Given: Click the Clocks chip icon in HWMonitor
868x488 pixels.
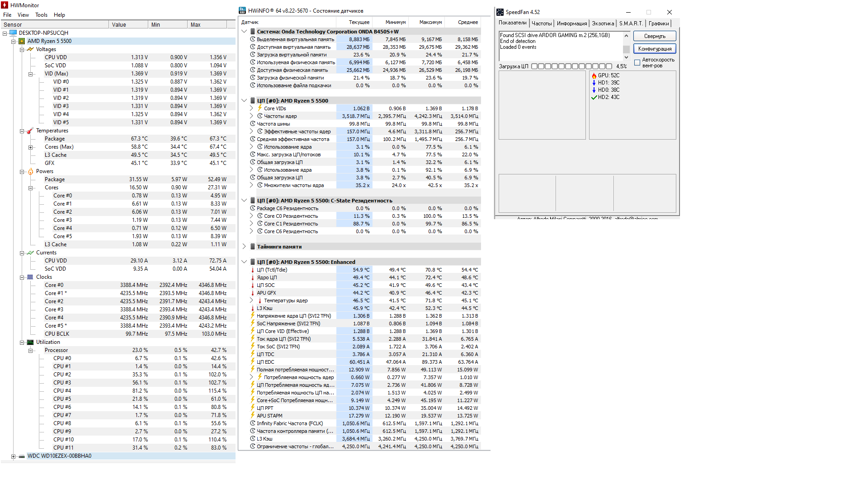Looking at the screenshot, I should click(30, 277).
